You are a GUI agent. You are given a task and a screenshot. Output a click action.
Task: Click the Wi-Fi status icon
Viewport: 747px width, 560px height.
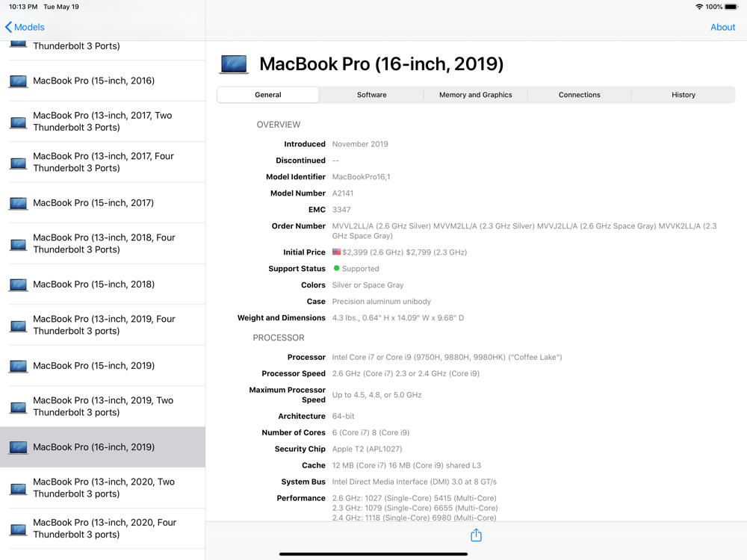[x=699, y=7]
